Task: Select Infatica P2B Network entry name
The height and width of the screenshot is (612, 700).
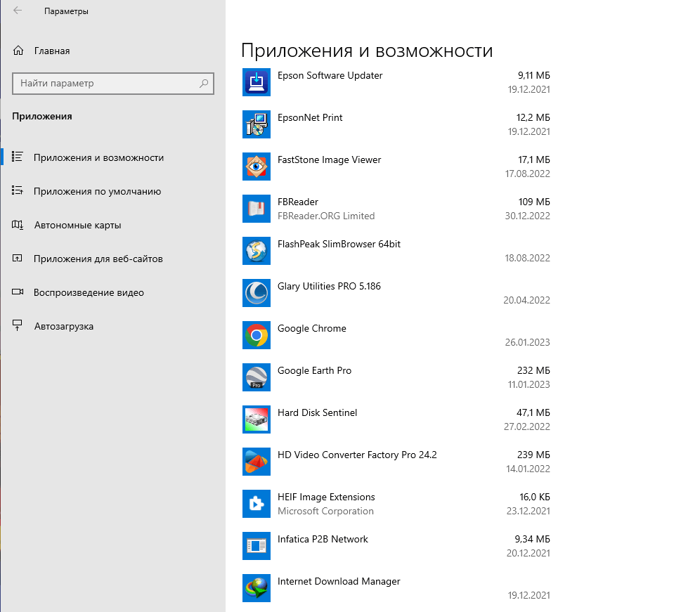Action: click(323, 539)
